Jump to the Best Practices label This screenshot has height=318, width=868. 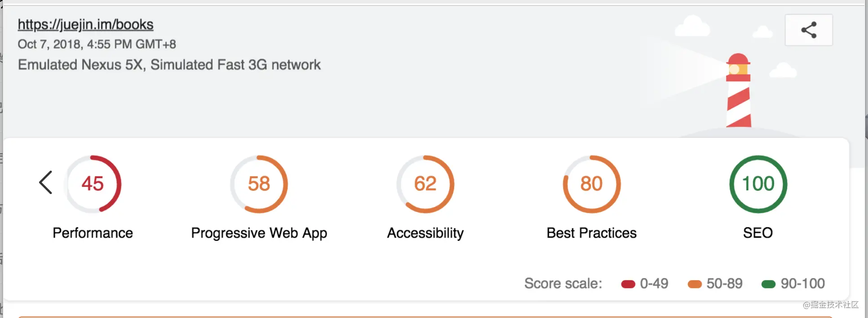pyautogui.click(x=592, y=233)
